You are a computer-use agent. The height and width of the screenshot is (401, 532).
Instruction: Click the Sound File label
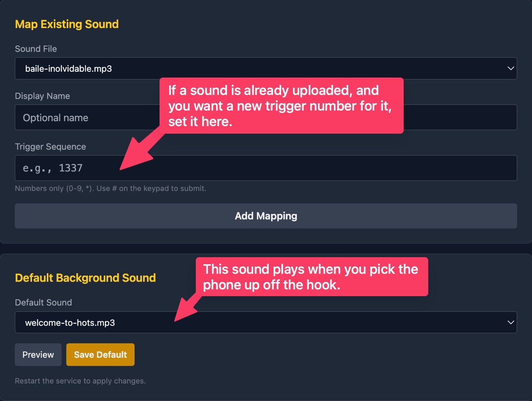(x=36, y=49)
